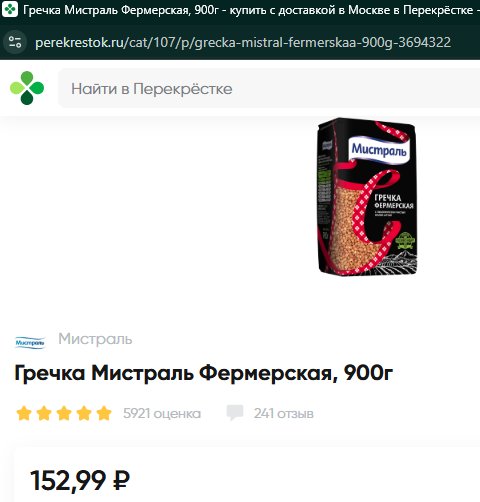The image size is (480, 502).
Task: Open the 5921 оценка ratings link
Action: (162, 413)
